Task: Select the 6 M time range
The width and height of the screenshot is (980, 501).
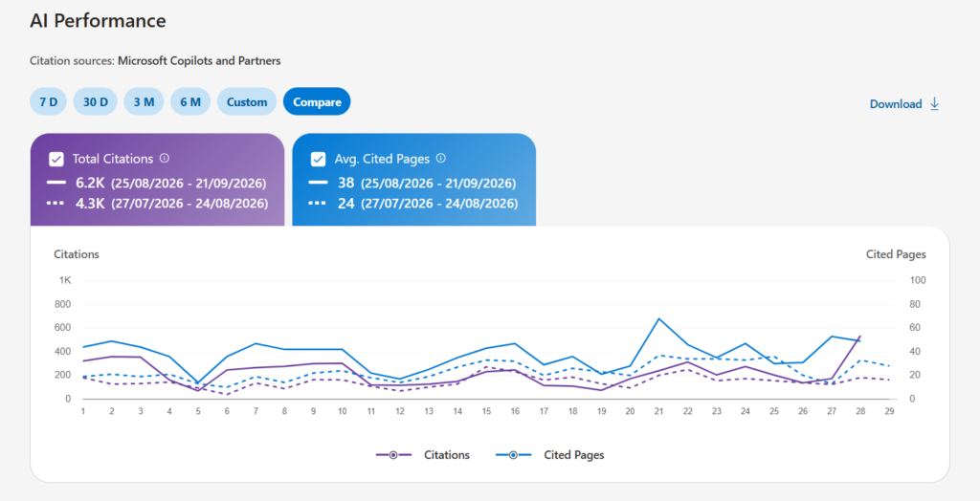Action: tap(190, 101)
